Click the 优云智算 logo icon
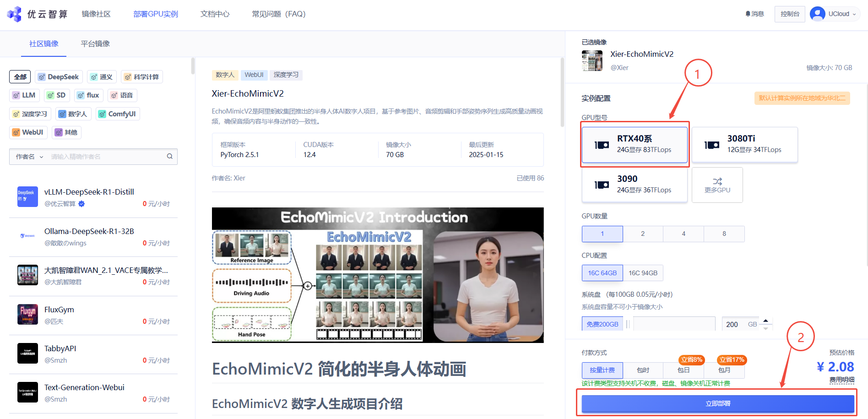This screenshot has width=868, height=419. coord(14,14)
